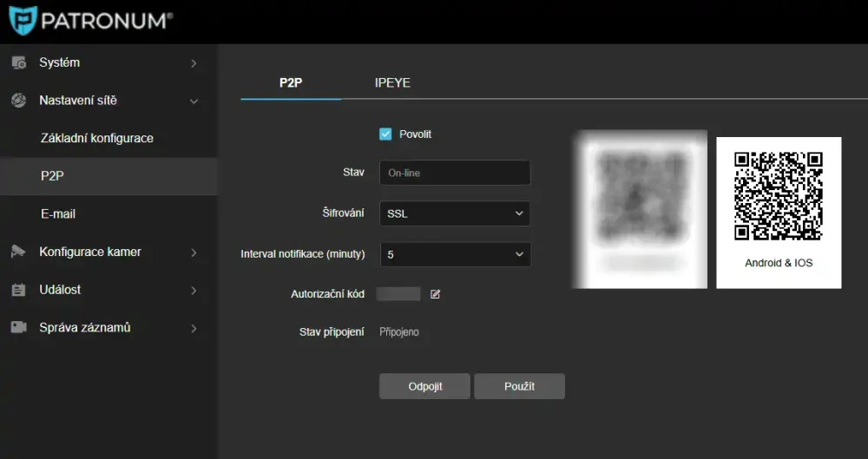Click the Událost clipboard icon
This screenshot has width=868, height=459.
pos(19,290)
